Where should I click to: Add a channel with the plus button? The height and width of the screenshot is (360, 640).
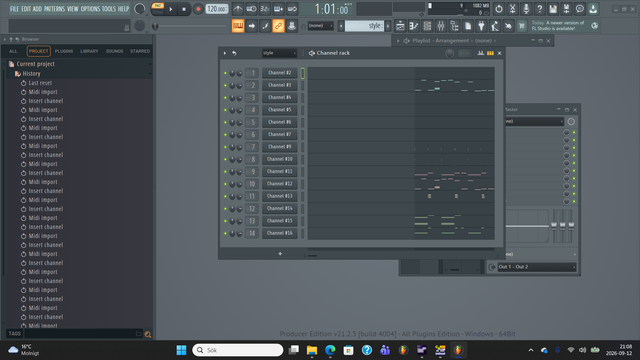[x=280, y=254]
